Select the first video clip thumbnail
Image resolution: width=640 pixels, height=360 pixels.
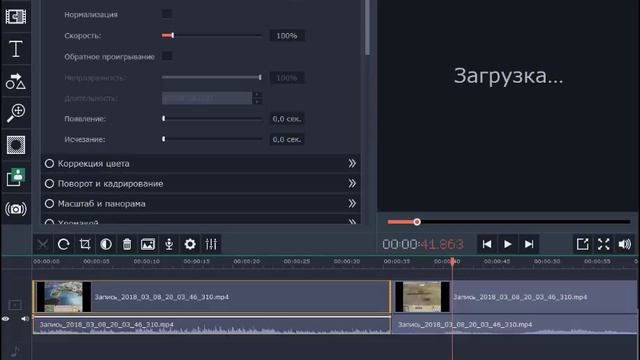tap(63, 297)
